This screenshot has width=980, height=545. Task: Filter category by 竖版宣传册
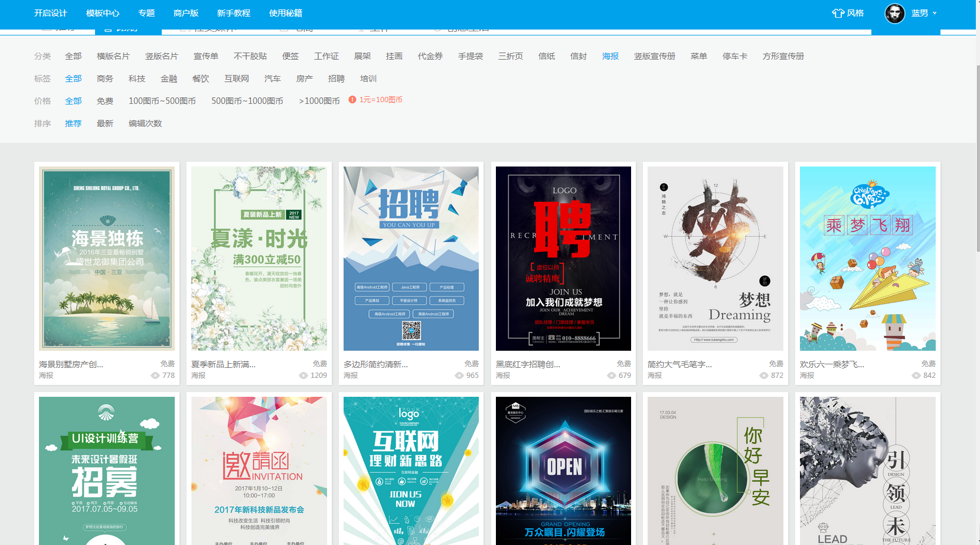pos(655,56)
